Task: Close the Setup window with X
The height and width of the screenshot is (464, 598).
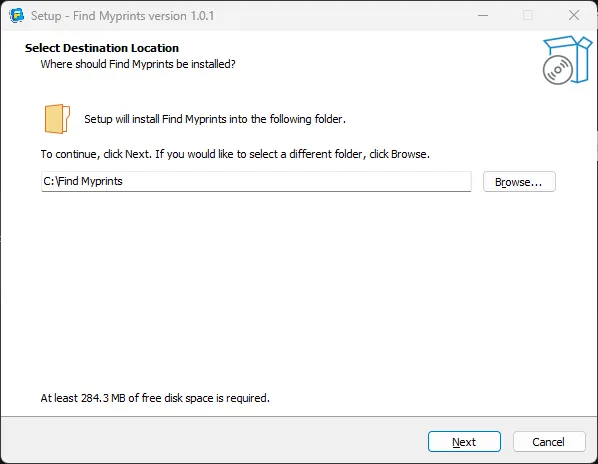Action: coord(574,16)
